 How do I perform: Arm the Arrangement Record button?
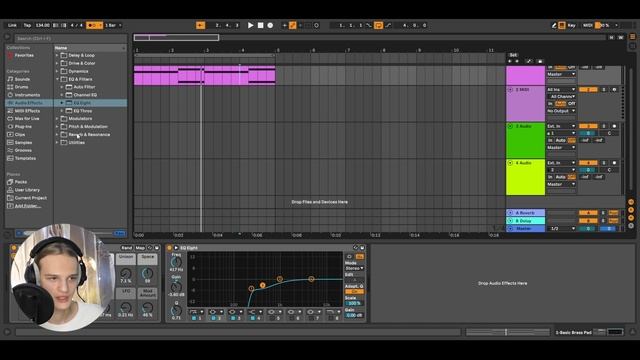pos(270,25)
